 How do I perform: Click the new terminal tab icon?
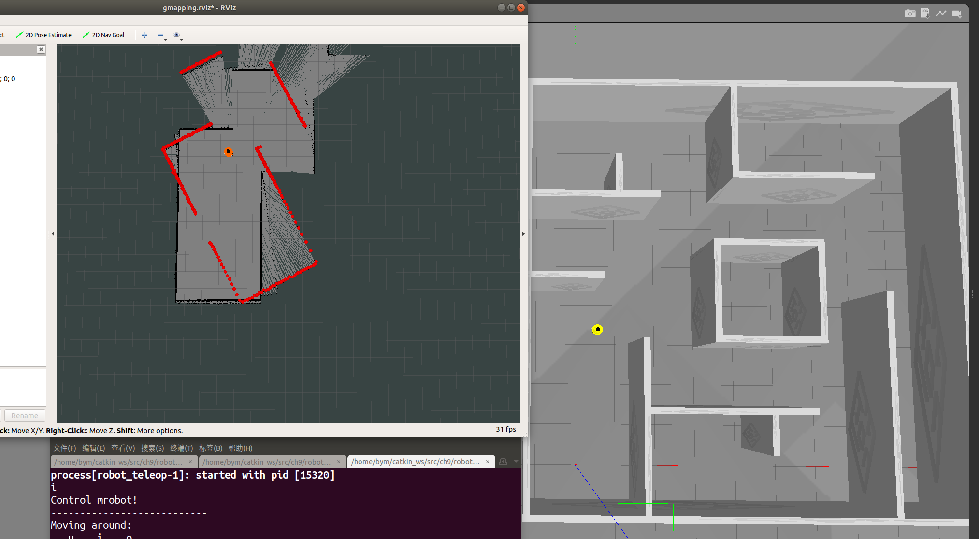click(503, 462)
